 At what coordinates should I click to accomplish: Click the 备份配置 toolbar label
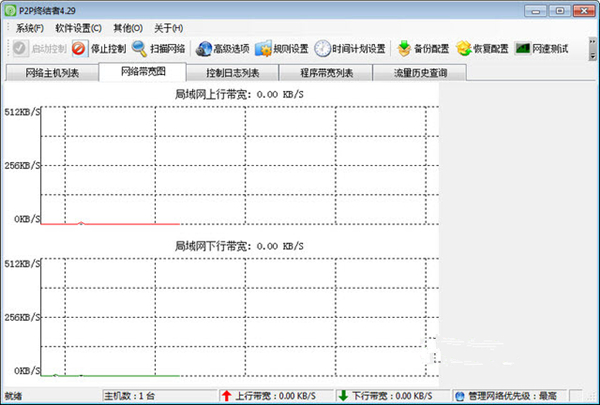pyautogui.click(x=432, y=49)
